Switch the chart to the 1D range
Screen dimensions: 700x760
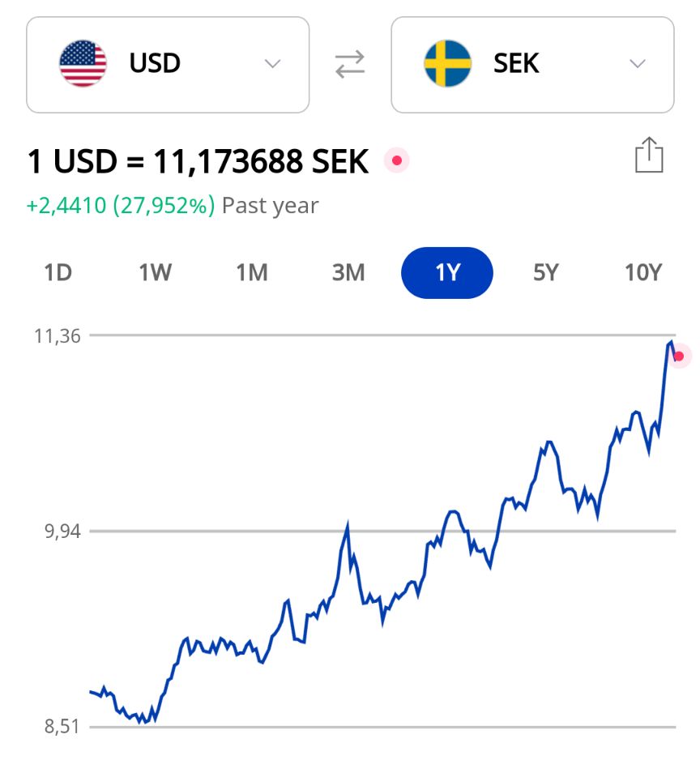point(58,273)
